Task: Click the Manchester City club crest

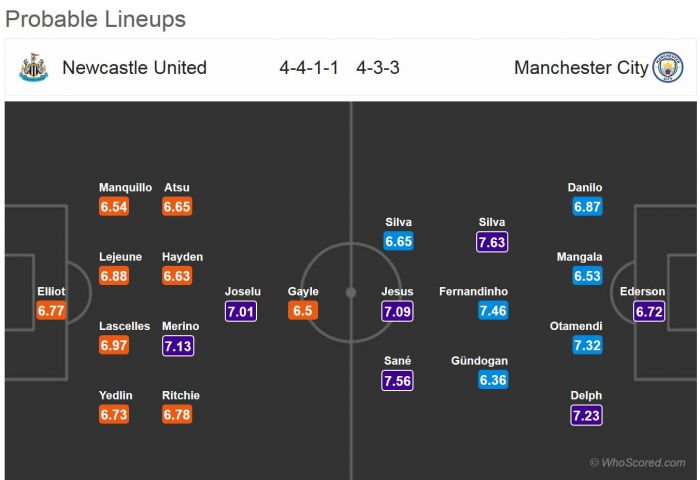Action: coord(667,68)
